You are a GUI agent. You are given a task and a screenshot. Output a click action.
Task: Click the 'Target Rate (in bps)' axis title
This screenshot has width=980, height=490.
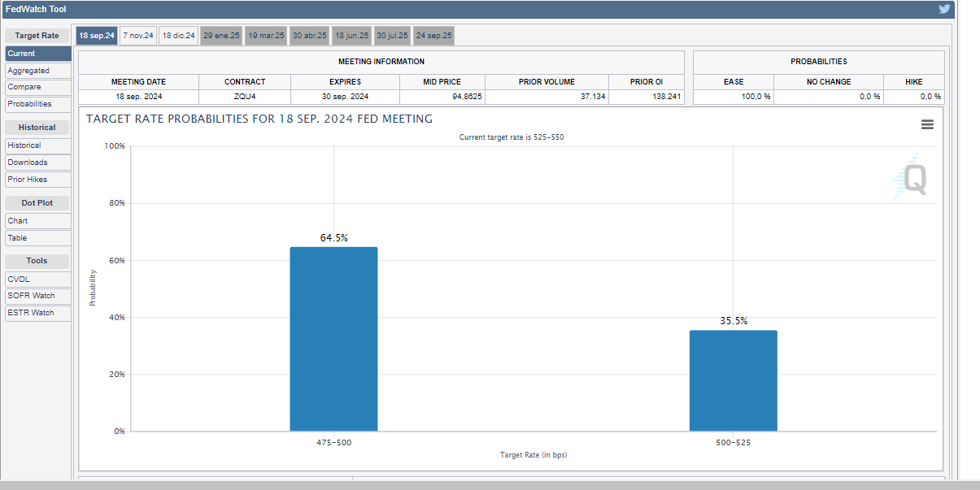pyautogui.click(x=534, y=455)
